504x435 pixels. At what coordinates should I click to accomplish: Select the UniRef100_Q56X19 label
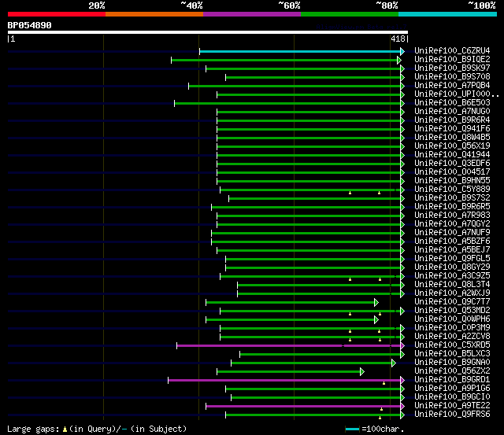pyautogui.click(x=452, y=146)
